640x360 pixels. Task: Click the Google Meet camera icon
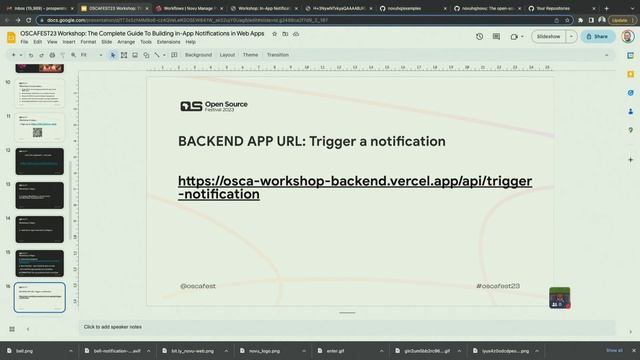click(514, 36)
